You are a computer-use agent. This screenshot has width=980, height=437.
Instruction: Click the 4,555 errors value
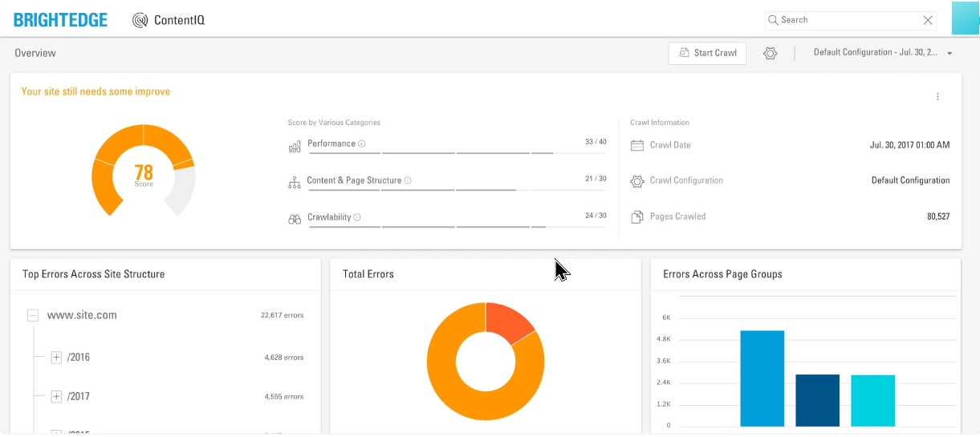tap(284, 397)
